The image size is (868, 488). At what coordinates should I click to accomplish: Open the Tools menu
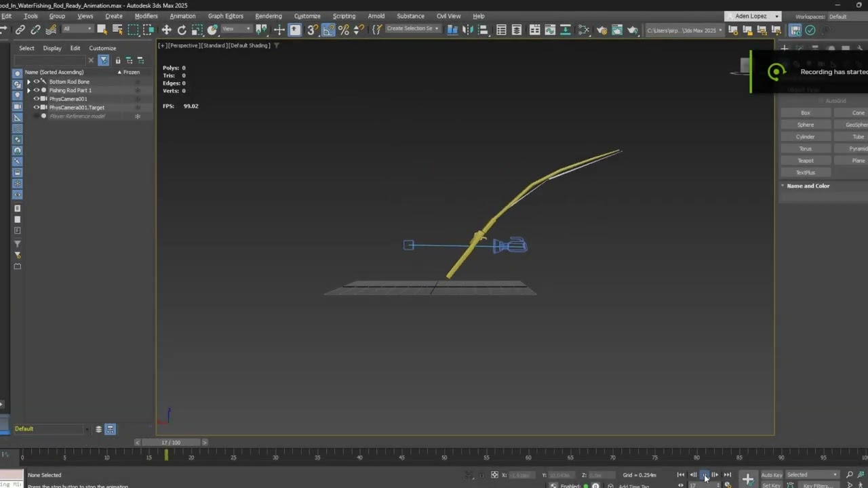tap(31, 16)
